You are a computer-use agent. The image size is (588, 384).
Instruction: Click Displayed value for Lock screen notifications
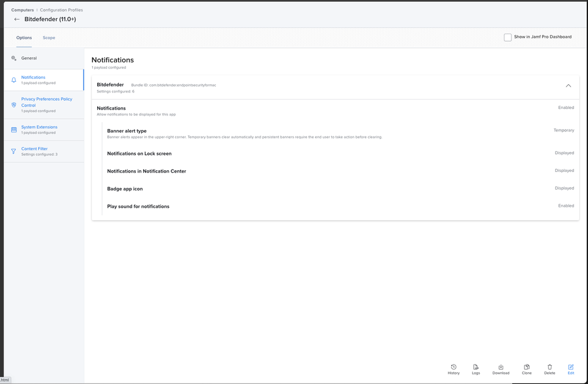(x=564, y=153)
